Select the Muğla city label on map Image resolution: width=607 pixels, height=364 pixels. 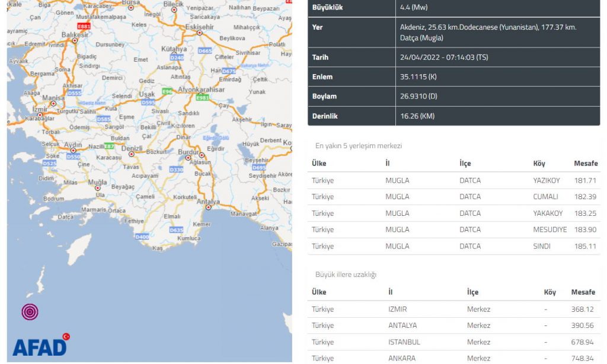pos(97,183)
